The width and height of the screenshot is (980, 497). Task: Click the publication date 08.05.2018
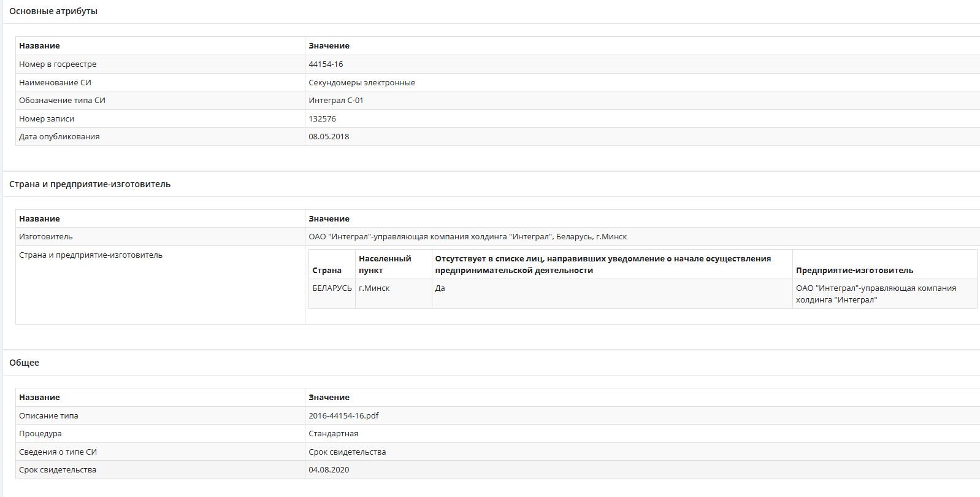329,137
